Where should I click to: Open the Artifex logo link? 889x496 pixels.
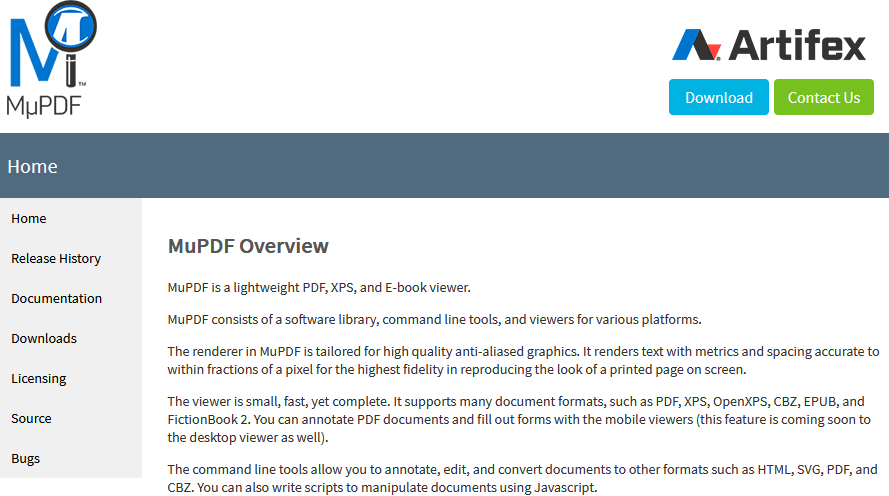tap(769, 45)
